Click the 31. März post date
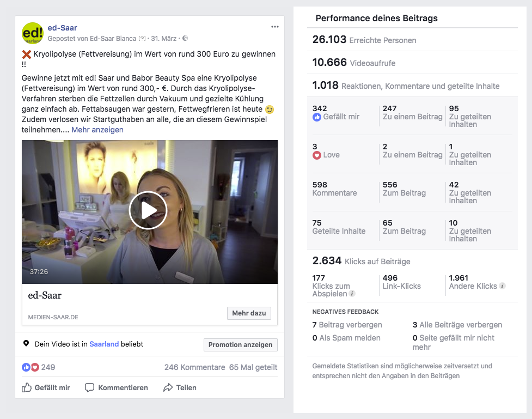Image resolution: width=532 pixels, height=419 pixels. 163,38
